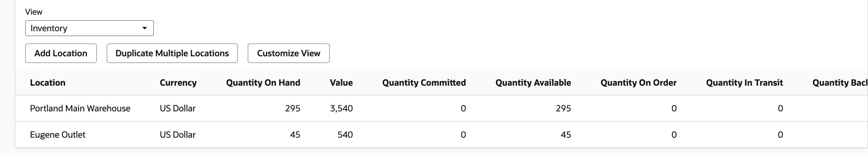This screenshot has width=868, height=153.
Task: Sort by Quantity On Order header
Action: (638, 83)
